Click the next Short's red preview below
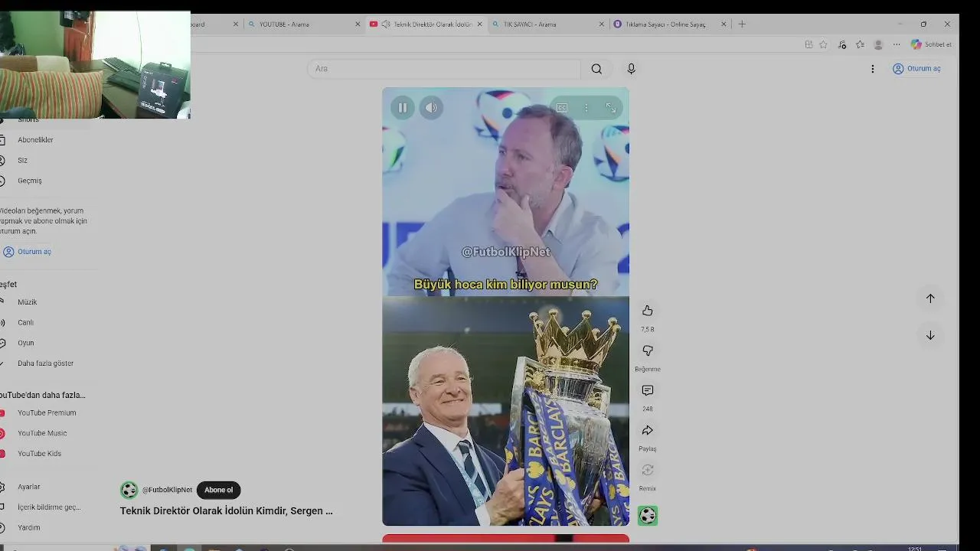Viewport: 980px width, 551px height. [x=505, y=538]
